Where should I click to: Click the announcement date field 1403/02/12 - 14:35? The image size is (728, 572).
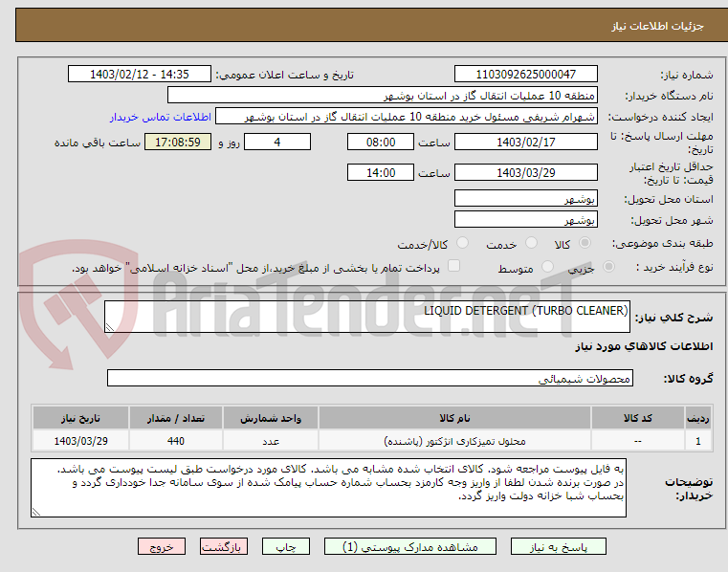(140, 75)
